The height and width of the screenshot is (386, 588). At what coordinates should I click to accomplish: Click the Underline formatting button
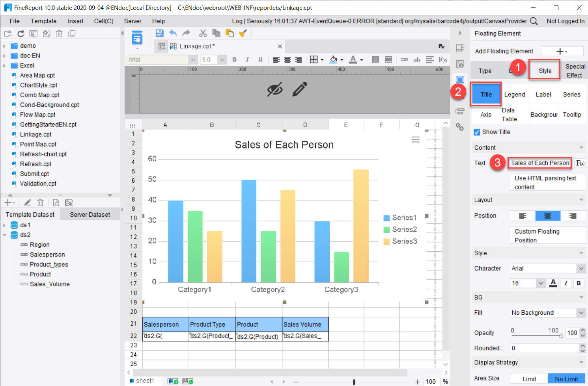260,59
